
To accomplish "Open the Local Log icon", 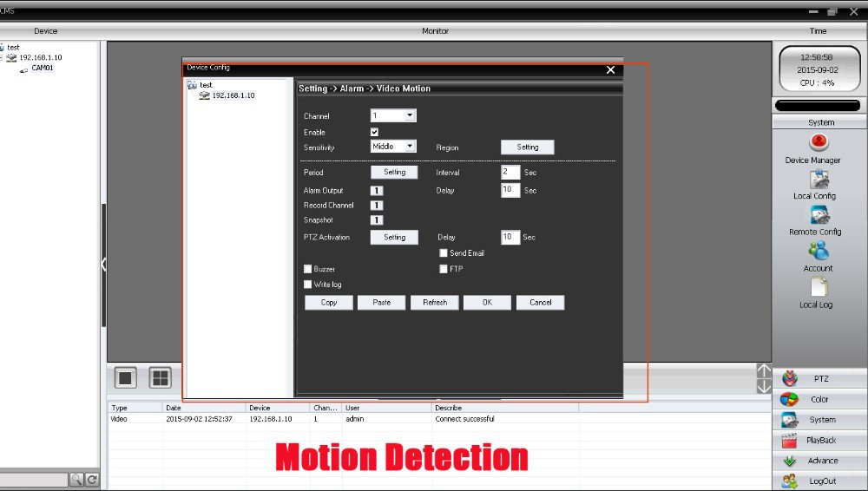I will (818, 288).
